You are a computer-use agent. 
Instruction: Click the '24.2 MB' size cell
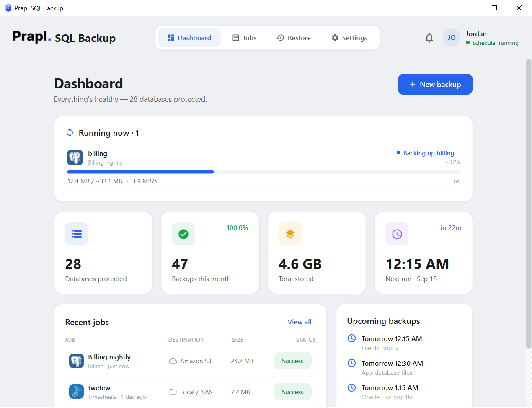tap(242, 361)
